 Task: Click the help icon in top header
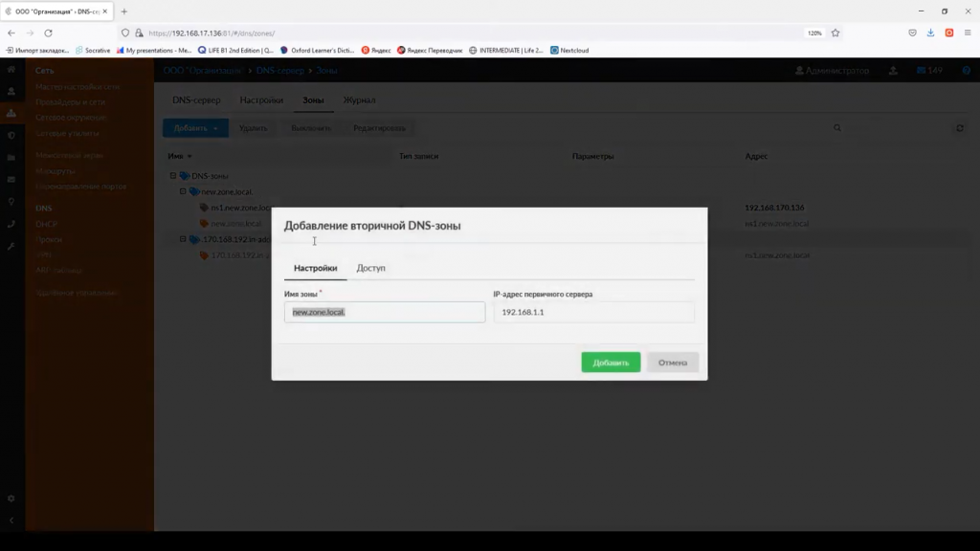click(967, 71)
